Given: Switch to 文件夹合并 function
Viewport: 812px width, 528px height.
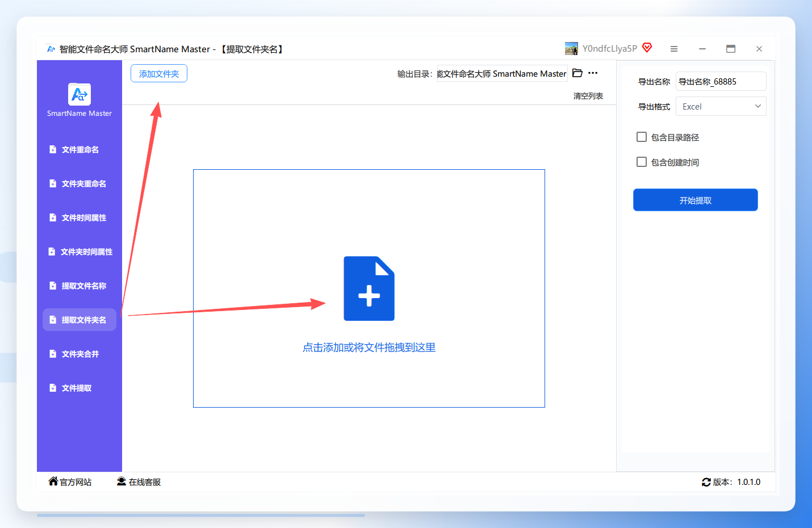Looking at the screenshot, I should coord(79,354).
